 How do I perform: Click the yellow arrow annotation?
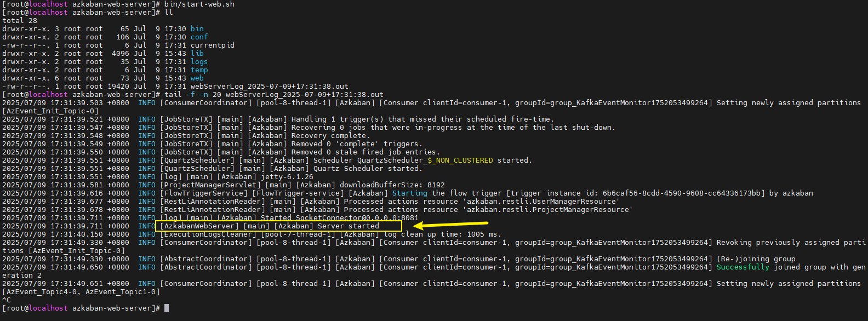point(449,224)
